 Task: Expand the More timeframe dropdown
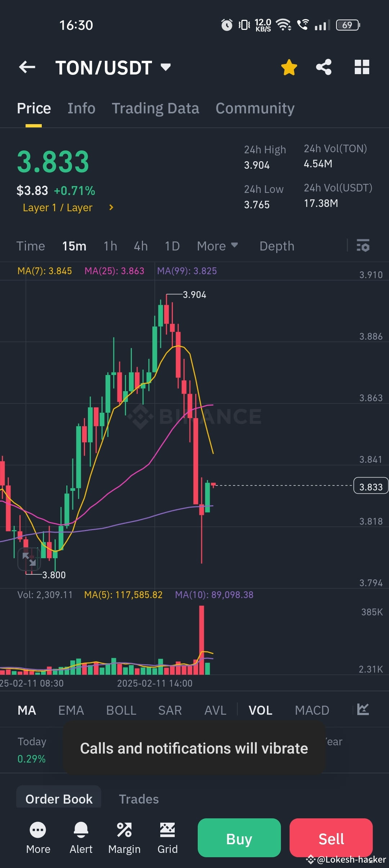218,246
